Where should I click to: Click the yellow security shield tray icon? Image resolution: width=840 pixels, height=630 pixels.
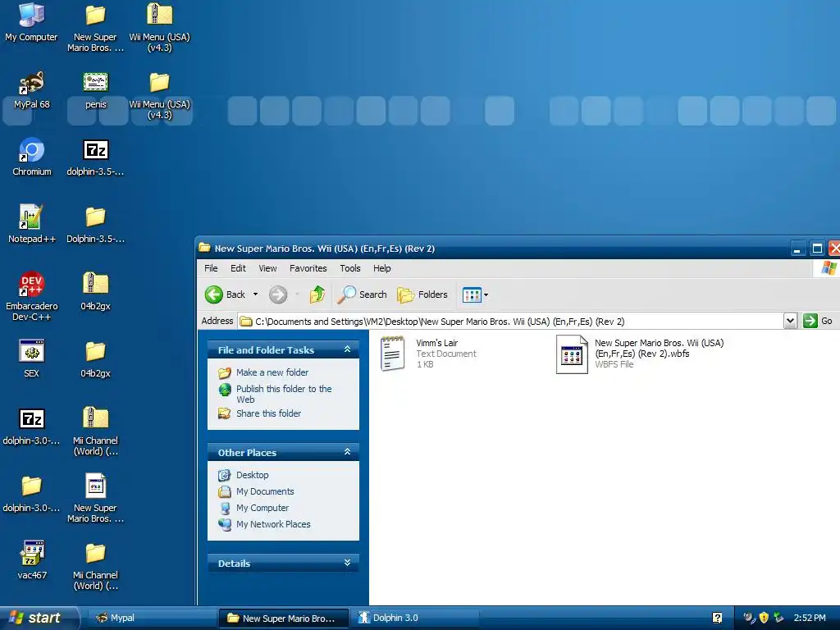click(x=764, y=618)
